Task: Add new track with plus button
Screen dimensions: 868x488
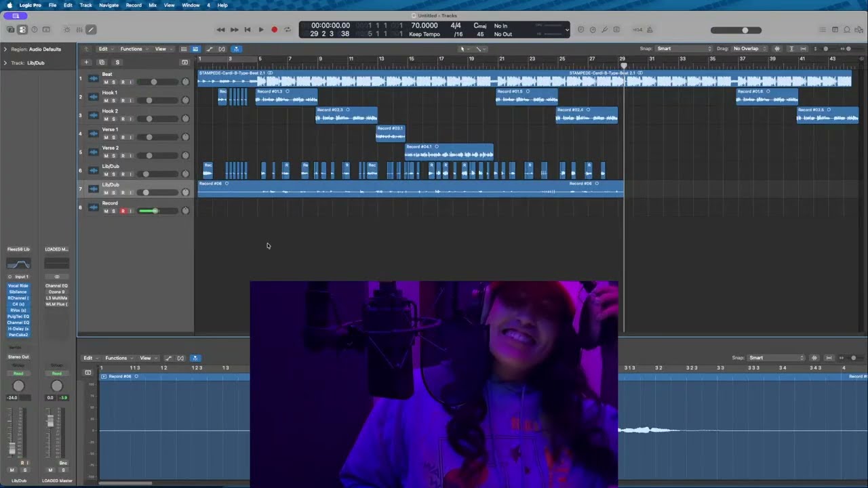Action: 86,62
